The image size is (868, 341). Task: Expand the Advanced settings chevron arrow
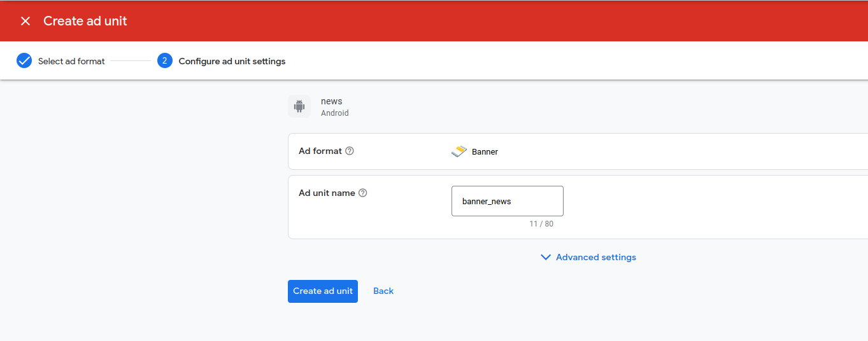(x=545, y=258)
